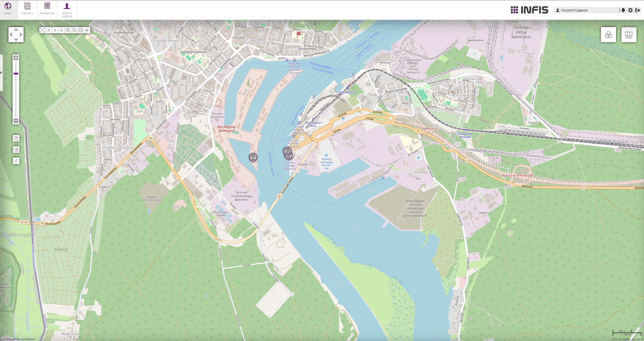Click the 'Warszów' district label
The image size is (644, 341).
(459, 95)
